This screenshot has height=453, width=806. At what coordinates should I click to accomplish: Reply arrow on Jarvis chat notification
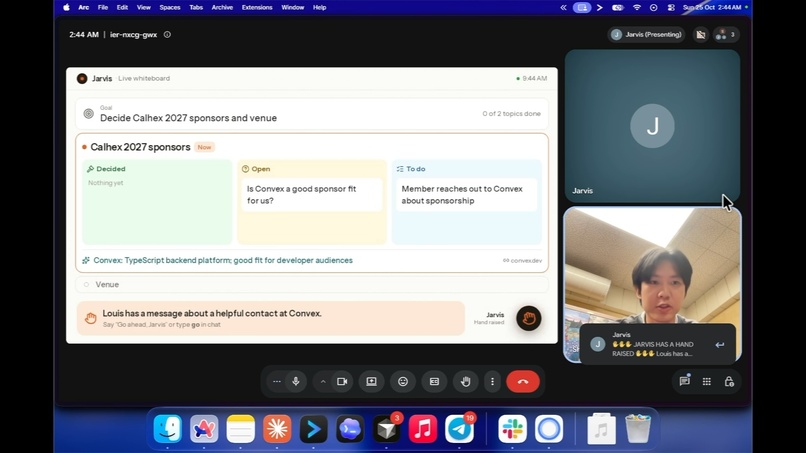pos(720,345)
